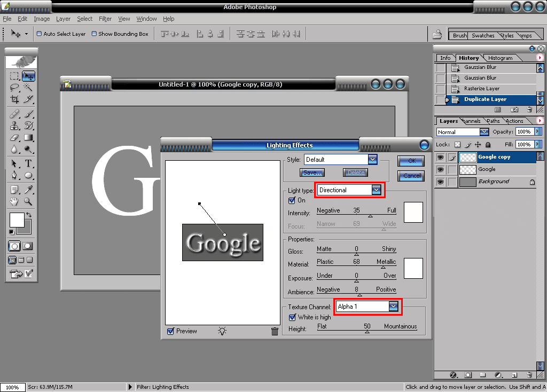
Task: Click the Save style button
Action: 312,173
